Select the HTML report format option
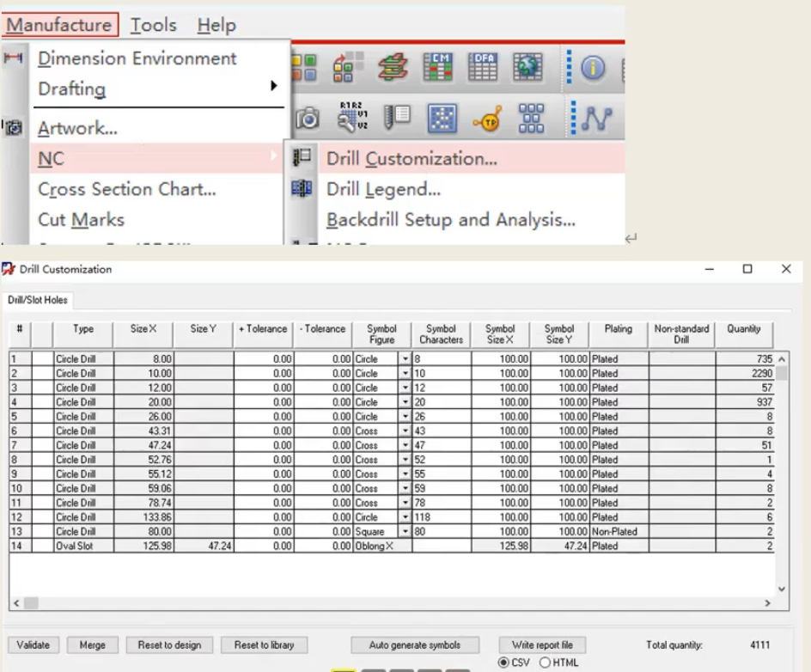811x672 pixels. [x=545, y=663]
